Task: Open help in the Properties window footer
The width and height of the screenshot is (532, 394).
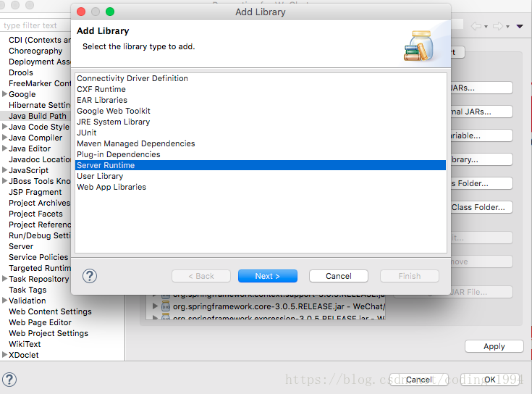Action: point(9,380)
